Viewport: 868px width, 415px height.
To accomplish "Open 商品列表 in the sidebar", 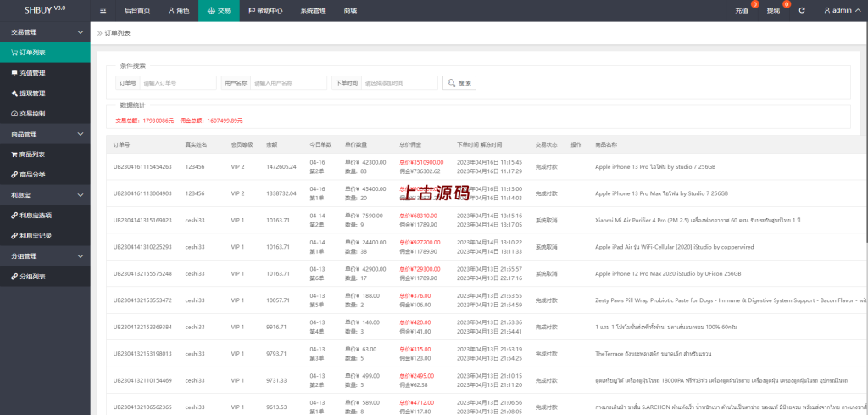I will [45, 154].
